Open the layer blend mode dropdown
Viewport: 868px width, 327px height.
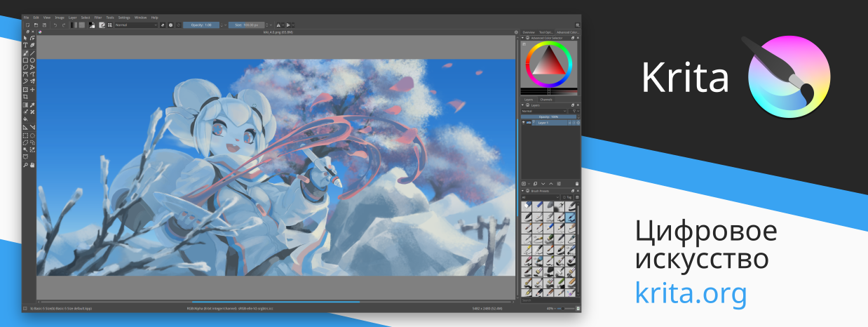[x=543, y=111]
